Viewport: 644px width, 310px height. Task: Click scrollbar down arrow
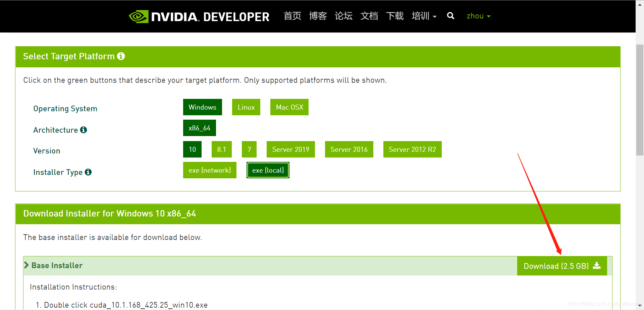click(640, 305)
